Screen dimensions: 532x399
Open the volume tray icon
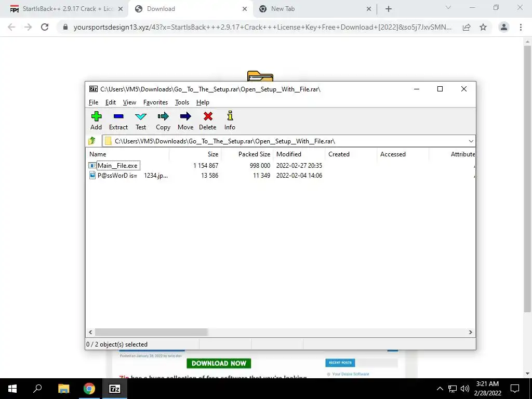click(x=465, y=389)
